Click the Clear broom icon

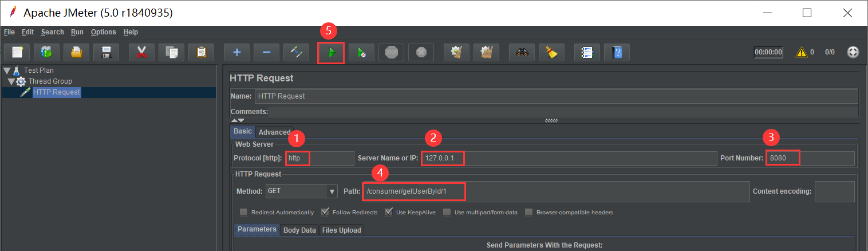456,52
